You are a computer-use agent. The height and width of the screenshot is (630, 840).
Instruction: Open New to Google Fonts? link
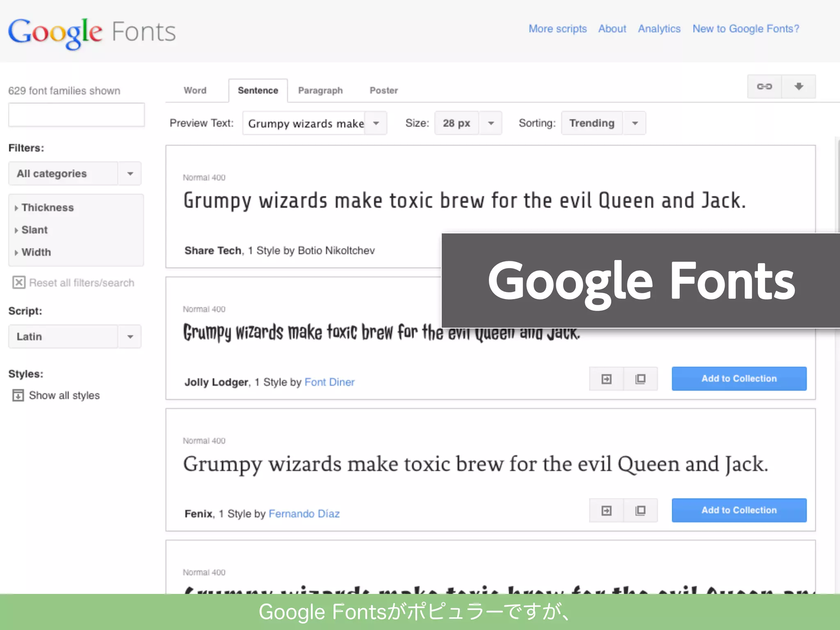pos(746,29)
